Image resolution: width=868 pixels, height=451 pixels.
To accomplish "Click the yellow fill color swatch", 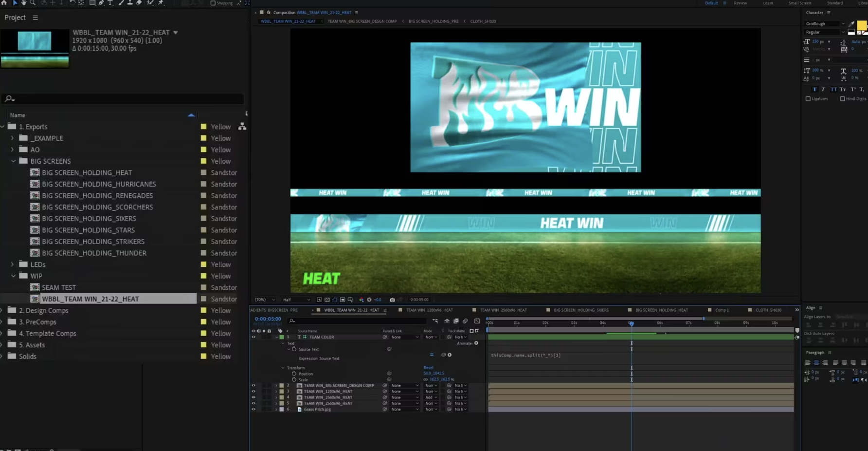I will tap(862, 25).
